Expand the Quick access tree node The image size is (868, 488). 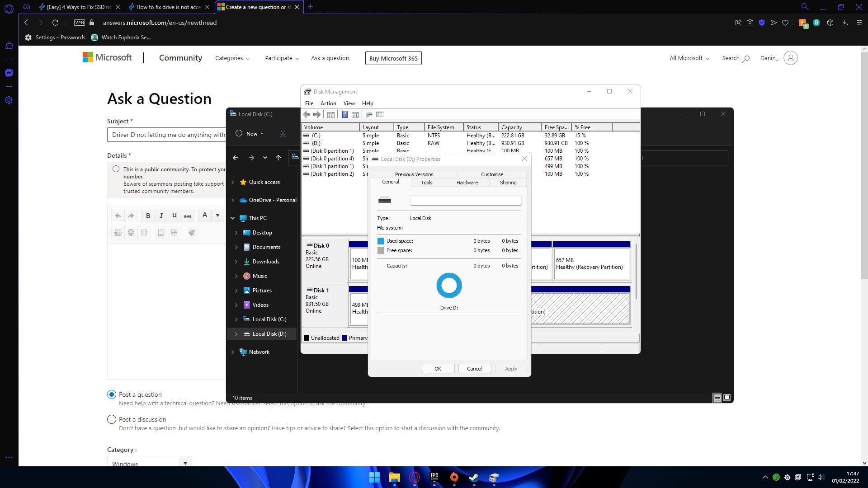[x=233, y=182]
